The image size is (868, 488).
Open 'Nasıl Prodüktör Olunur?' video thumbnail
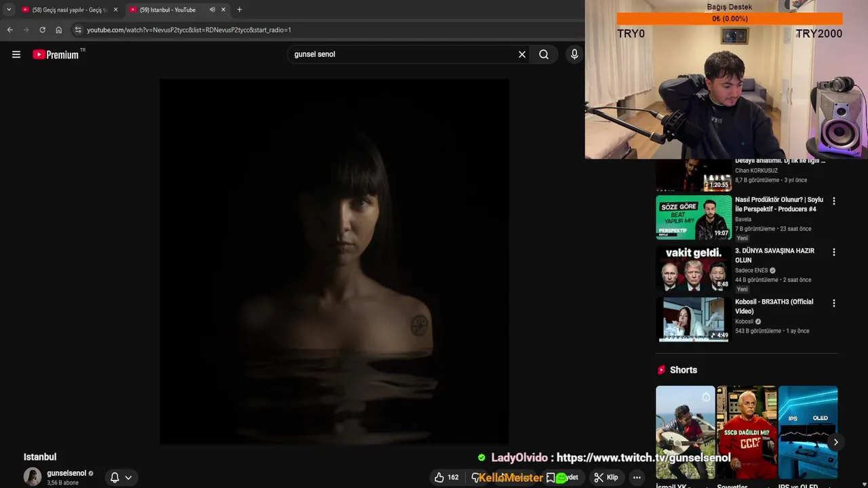tap(694, 218)
